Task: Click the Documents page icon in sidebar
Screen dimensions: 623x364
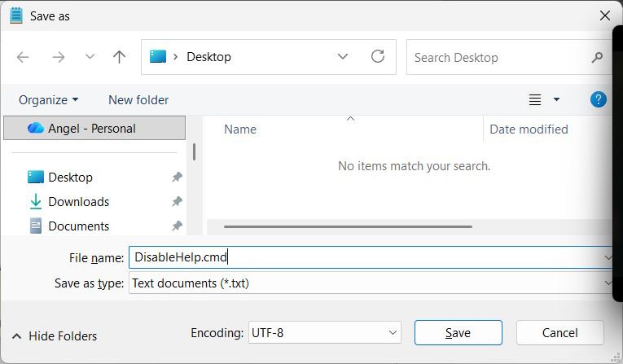Action: (36, 226)
